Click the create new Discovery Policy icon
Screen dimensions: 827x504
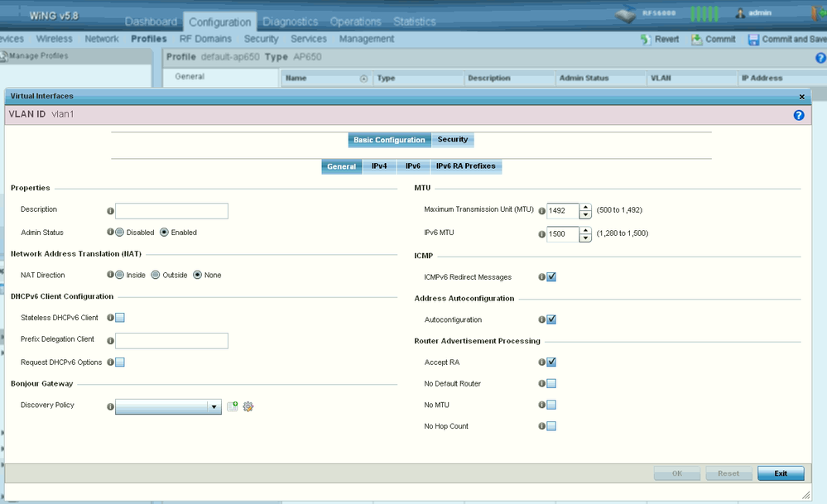[233, 406]
